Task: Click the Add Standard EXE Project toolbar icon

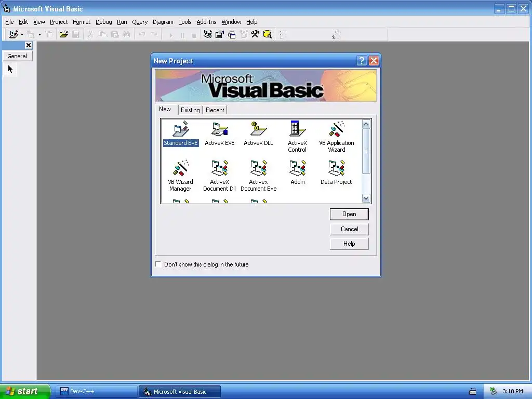Action: 14,34
